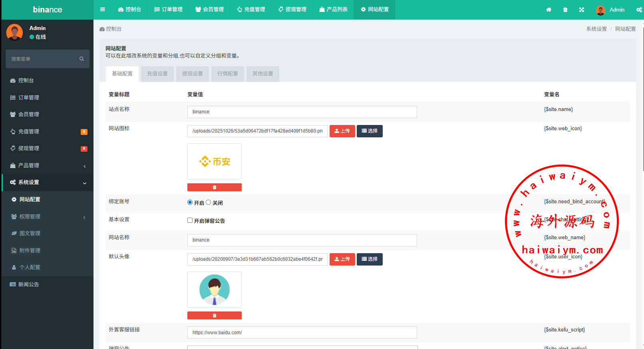This screenshot has width=644, height=349.
Task: Click the hamburger sidebar toggle icon
Action: (103, 10)
